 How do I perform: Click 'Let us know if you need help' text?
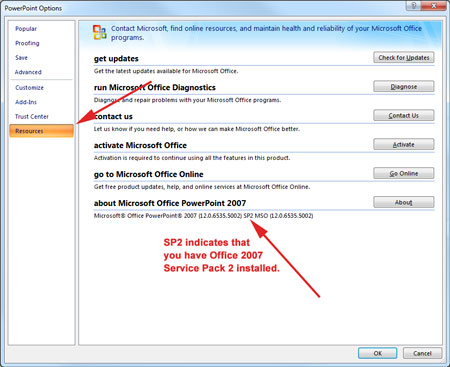tap(197, 129)
